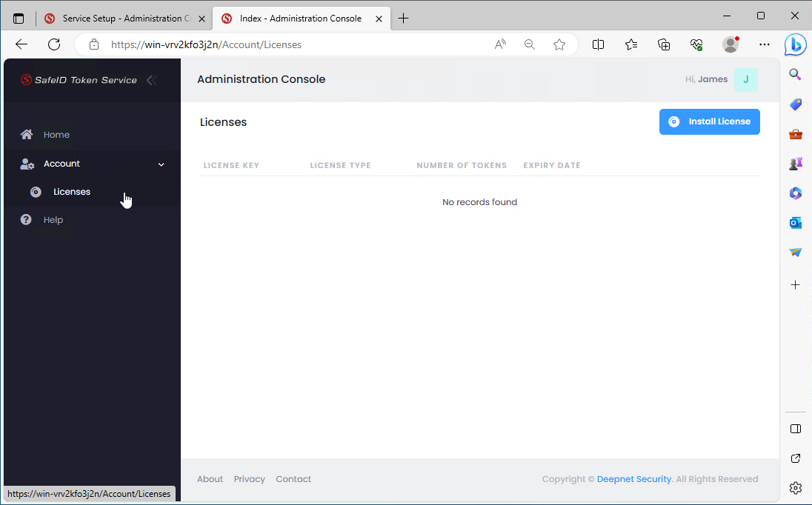Open the Privacy footer link
The image size is (812, 505).
click(x=249, y=479)
